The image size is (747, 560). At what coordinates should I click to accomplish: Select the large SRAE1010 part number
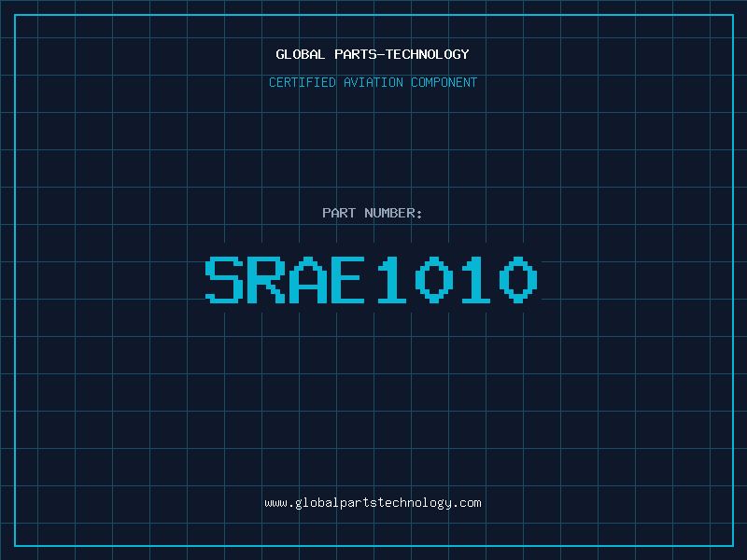click(373, 280)
